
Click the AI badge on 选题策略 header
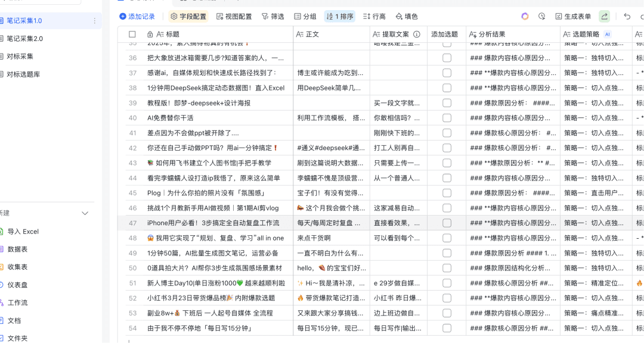click(x=608, y=35)
